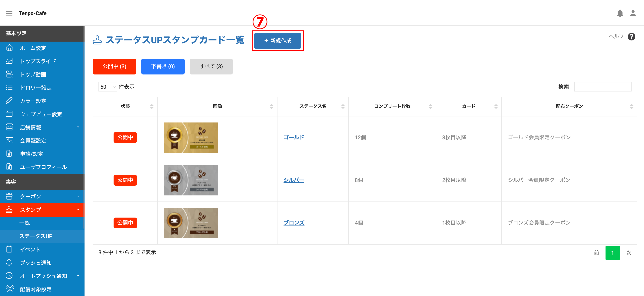The width and height of the screenshot is (644, 296).
Task: Open the ゴールド status link
Action: (x=294, y=137)
